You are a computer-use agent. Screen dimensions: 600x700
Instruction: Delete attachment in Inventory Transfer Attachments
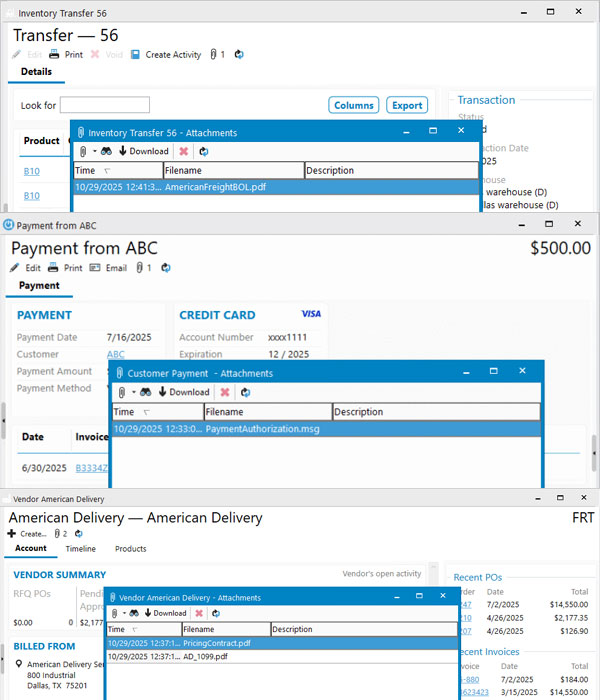tap(183, 151)
